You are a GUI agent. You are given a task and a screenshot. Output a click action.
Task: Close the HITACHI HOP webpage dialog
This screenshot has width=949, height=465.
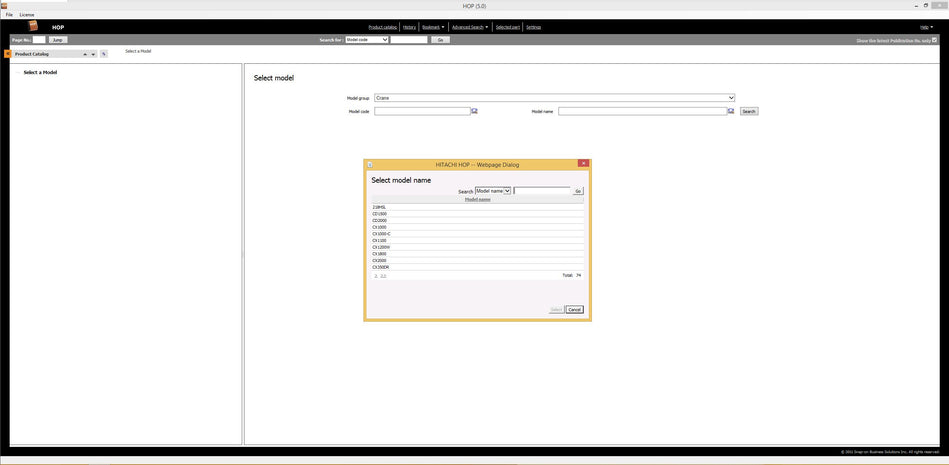[583, 163]
